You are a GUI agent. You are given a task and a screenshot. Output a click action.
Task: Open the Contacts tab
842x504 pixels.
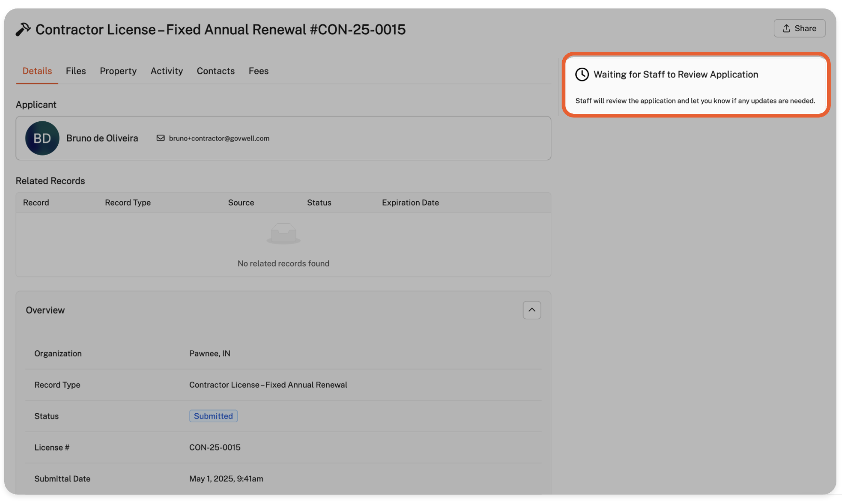pyautogui.click(x=215, y=71)
